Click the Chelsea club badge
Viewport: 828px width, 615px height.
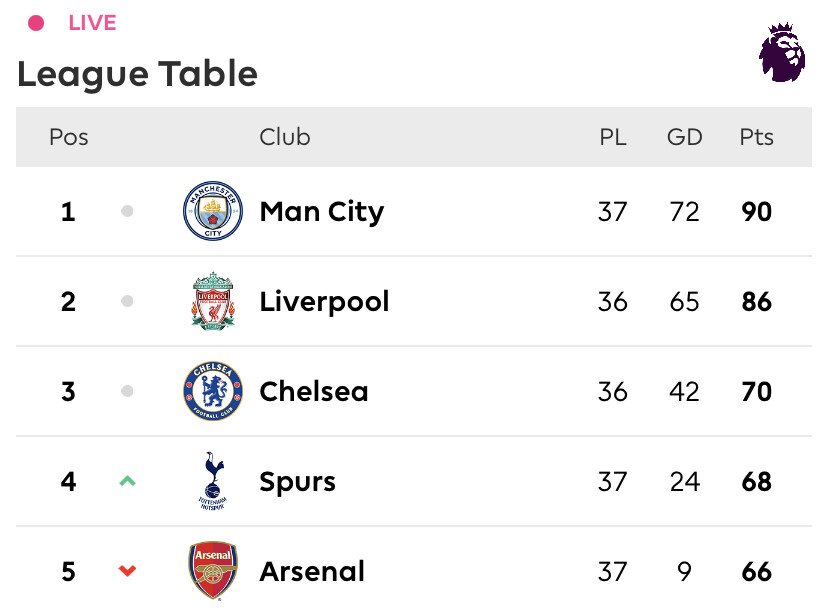point(212,391)
